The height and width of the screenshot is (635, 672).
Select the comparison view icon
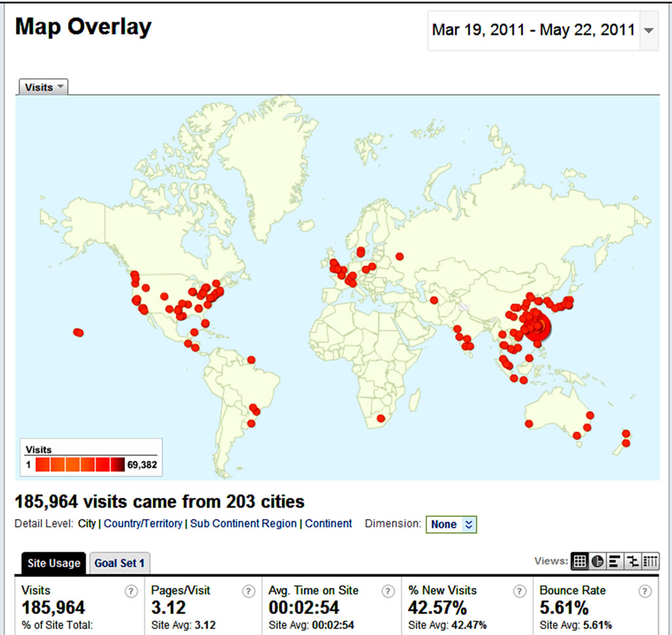tap(632, 561)
